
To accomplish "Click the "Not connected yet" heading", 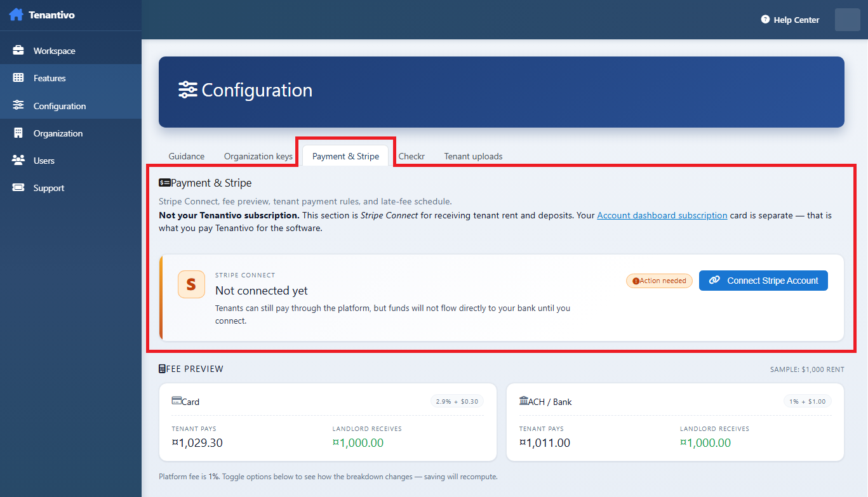I will (x=262, y=291).
